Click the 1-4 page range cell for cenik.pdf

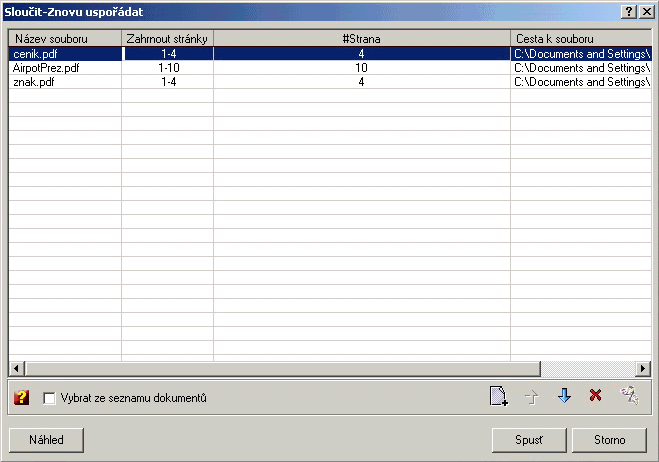(168, 54)
